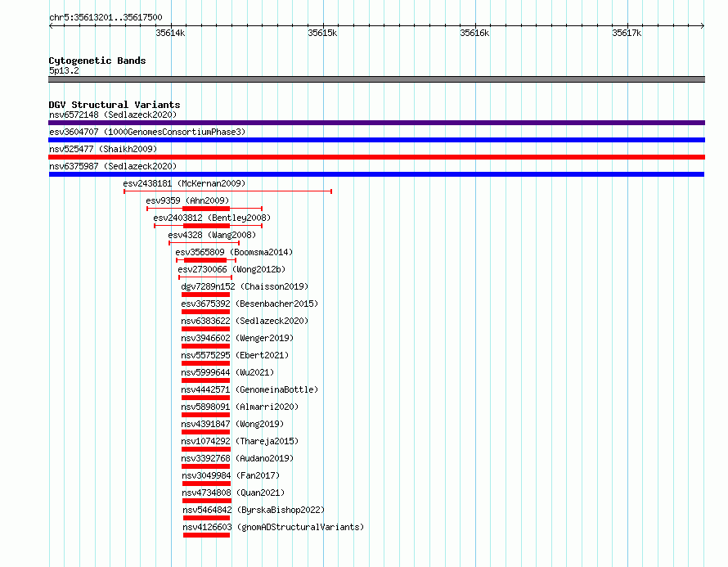Select the purple nsv6572148 variant bar
The height and width of the screenshot is (567, 728).
click(376, 123)
